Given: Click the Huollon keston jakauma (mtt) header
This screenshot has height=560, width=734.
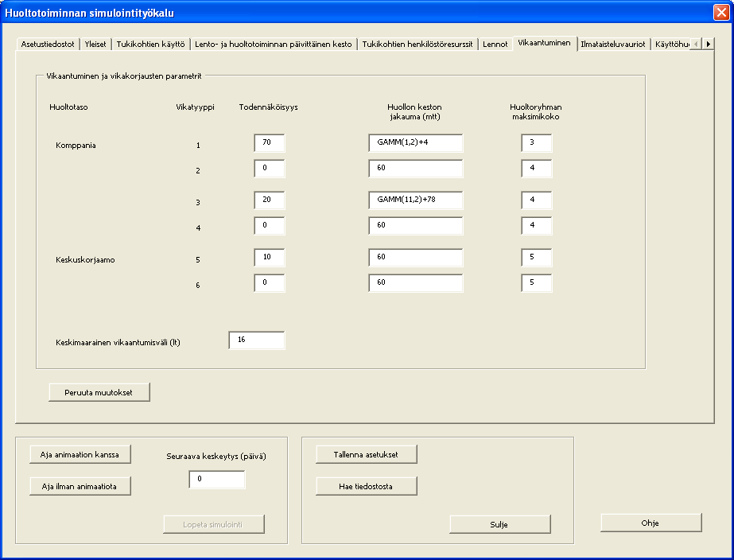Looking at the screenshot, I should pyautogui.click(x=415, y=111).
